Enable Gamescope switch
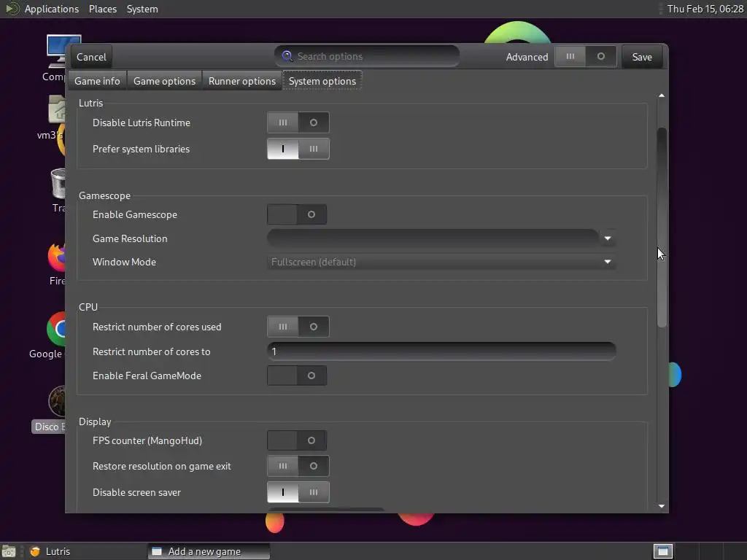The height and width of the screenshot is (560, 747). click(x=297, y=214)
